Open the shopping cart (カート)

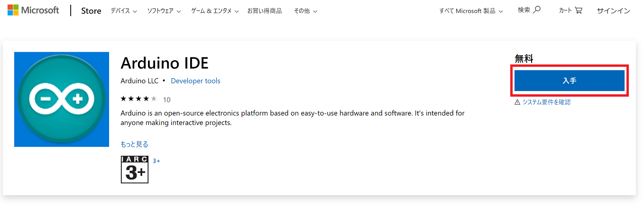pyautogui.click(x=570, y=10)
